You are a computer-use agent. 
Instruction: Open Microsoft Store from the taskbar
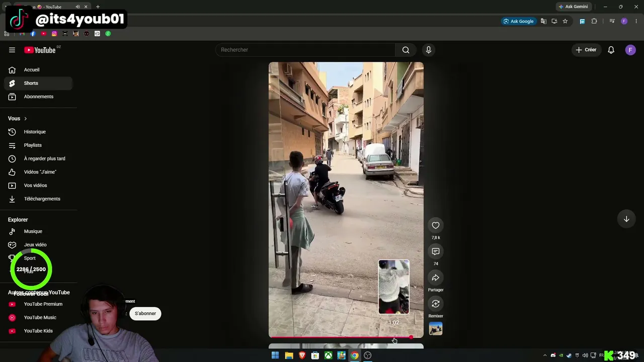point(315,355)
